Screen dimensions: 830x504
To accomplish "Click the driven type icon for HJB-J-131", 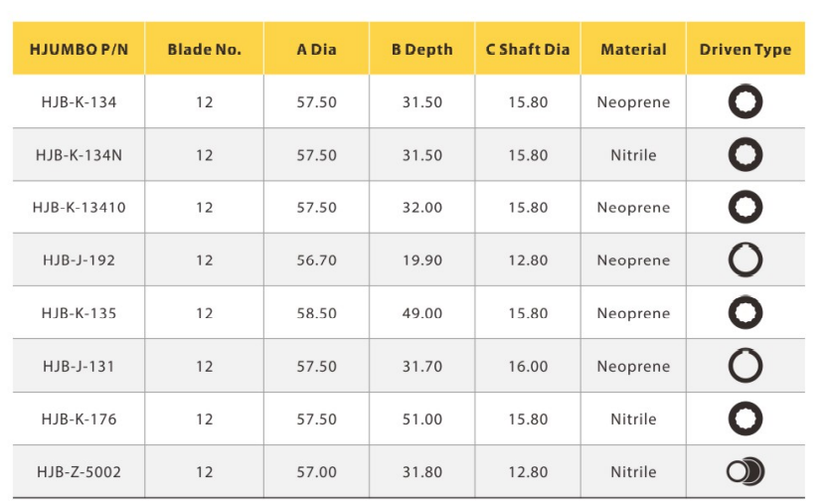I will [745, 365].
